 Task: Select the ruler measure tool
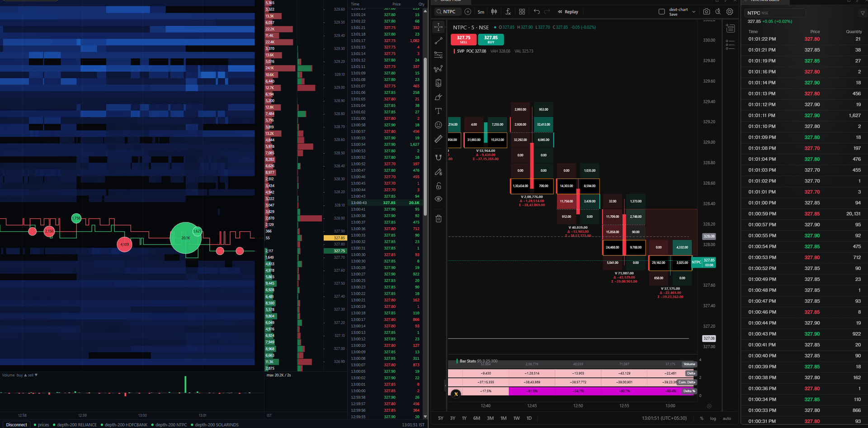coord(439,139)
